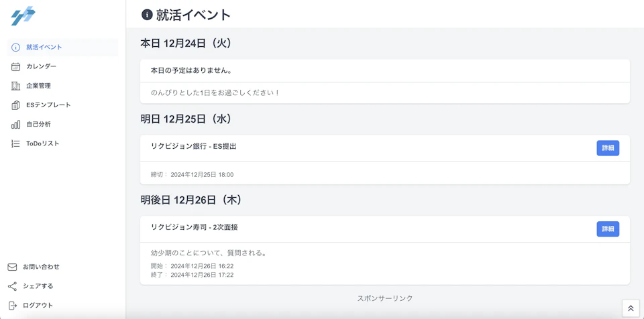Viewport: 644px width, 319px height.
Task: Click the 本日の予定はありません。 text
Action: tap(191, 70)
